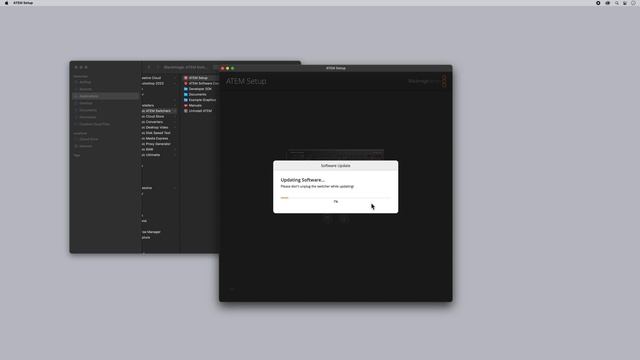Viewport: 640px width, 360px height.
Task: Select Recents in the Finder sidebar
Action: pos(105,89)
